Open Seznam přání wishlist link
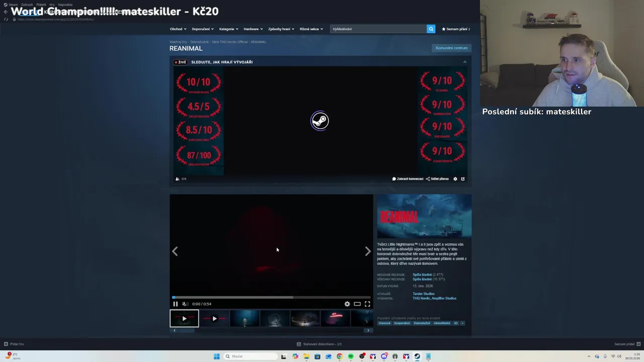This screenshot has width=644, height=362. [x=456, y=29]
